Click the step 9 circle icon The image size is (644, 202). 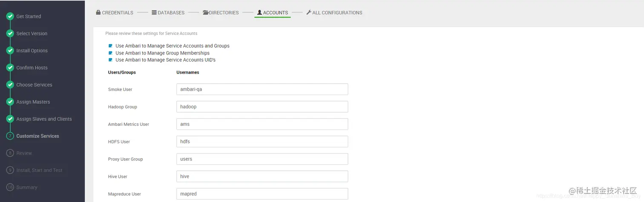10,170
